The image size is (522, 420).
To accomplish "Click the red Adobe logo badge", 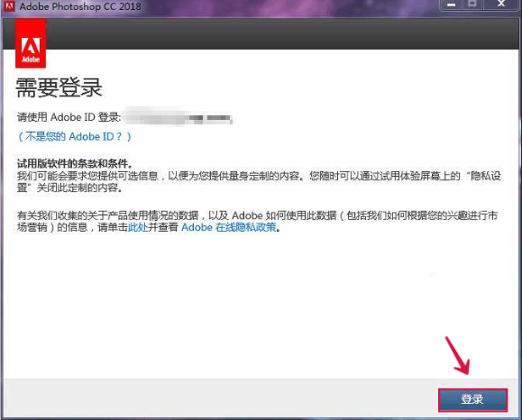I will [x=31, y=43].
